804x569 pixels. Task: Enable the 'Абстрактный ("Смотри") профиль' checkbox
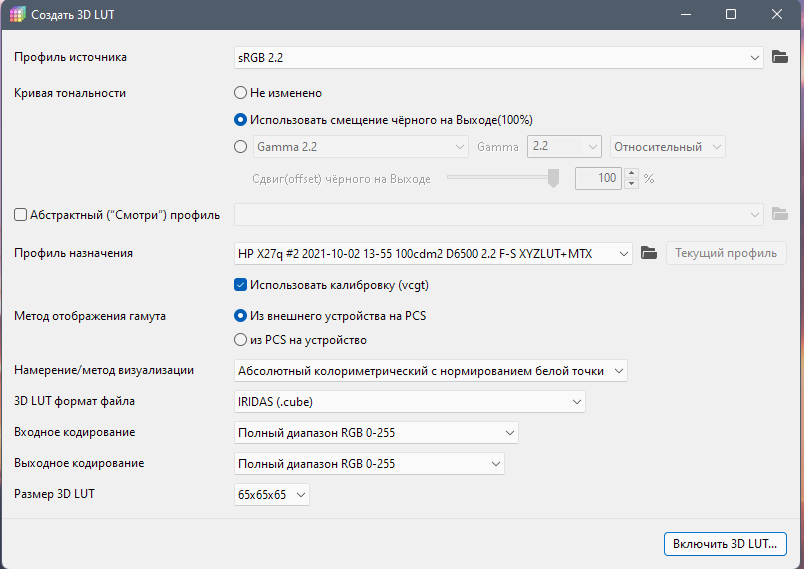pyautogui.click(x=20, y=213)
